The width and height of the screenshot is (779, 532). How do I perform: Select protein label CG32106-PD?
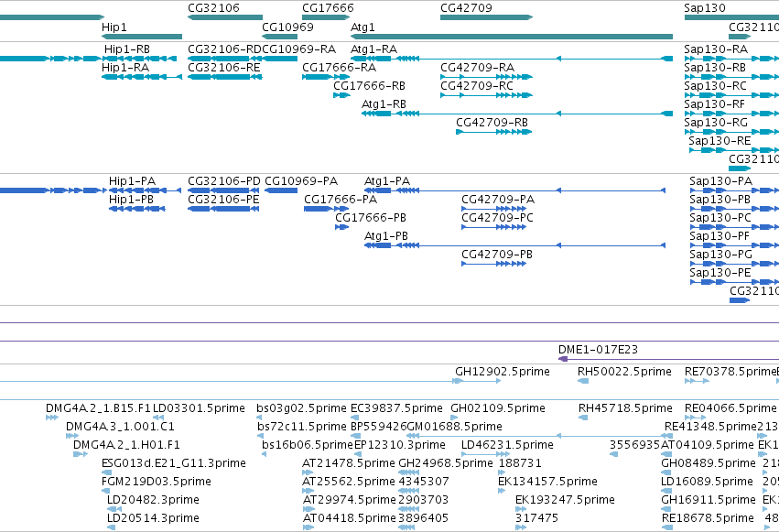tap(224, 181)
